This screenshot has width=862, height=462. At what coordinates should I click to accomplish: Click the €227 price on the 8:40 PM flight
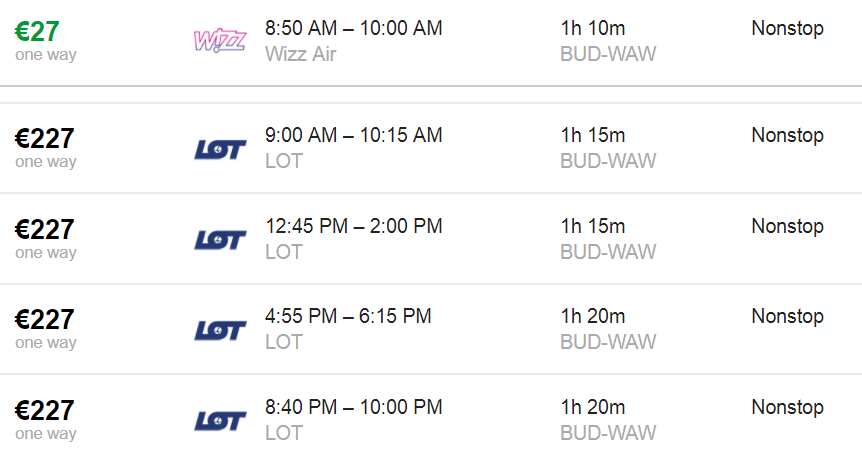click(44, 410)
